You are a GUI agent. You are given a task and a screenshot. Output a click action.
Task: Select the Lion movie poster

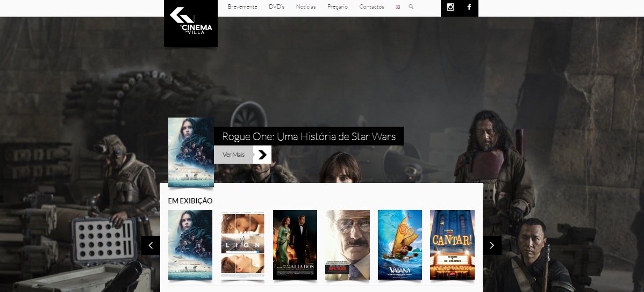coord(242,244)
